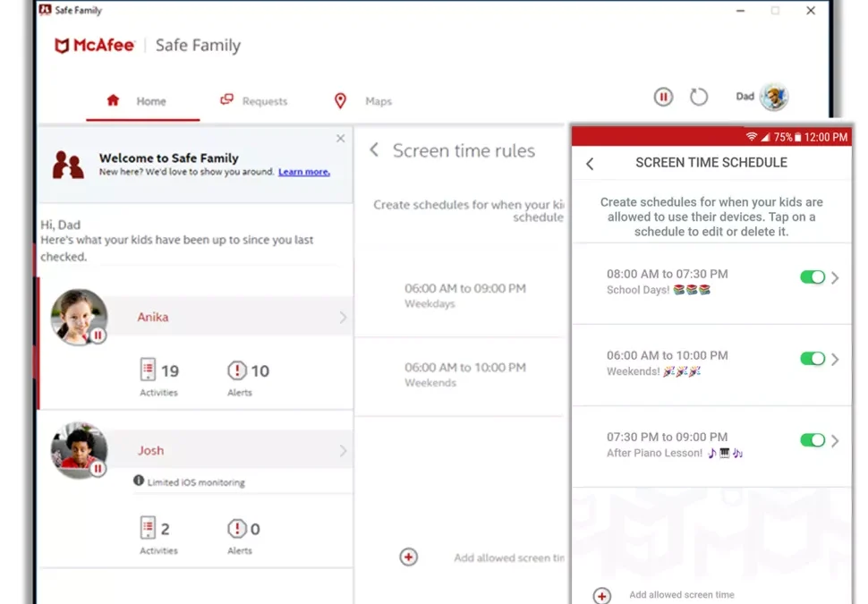Disable the Weekends schedule toggle
Viewport: 868px width, 604px height.
(813, 359)
